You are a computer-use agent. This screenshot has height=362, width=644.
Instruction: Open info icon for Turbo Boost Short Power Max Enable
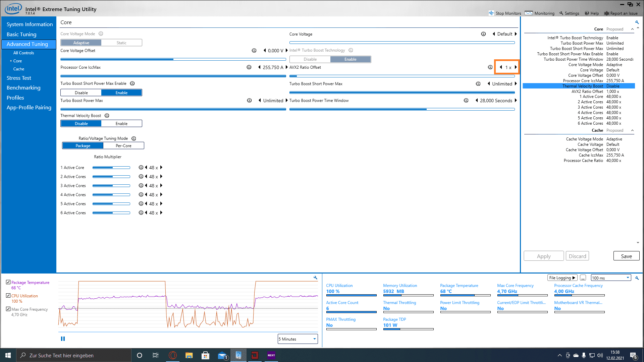[x=132, y=83]
